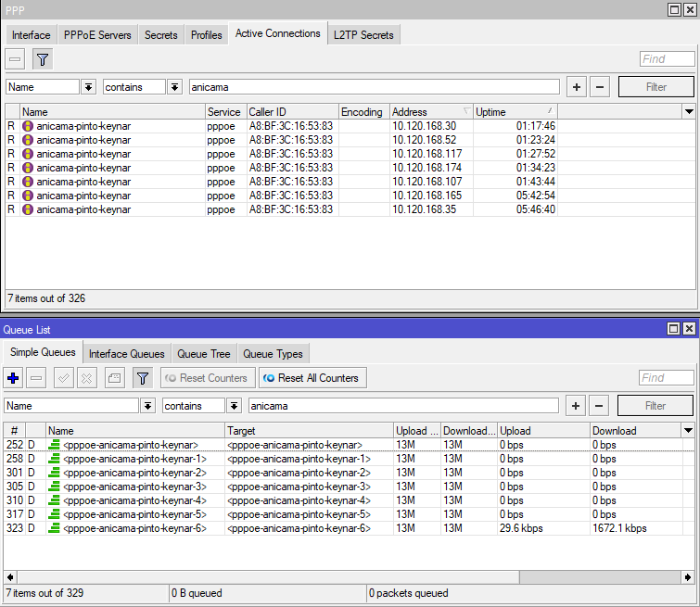The width and height of the screenshot is (700, 607).
Task: Open contains operator dropdown in Queue List filter
Action: click(x=234, y=405)
